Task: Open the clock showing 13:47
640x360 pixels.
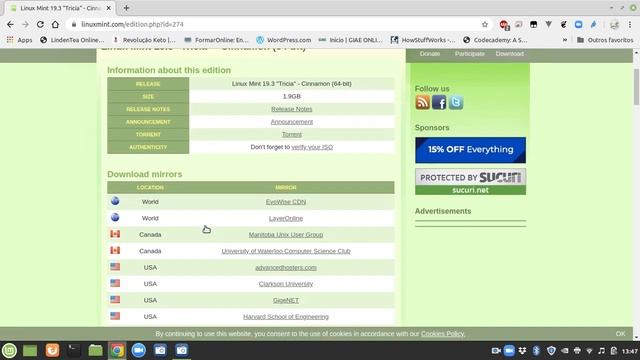Action: [x=630, y=351]
